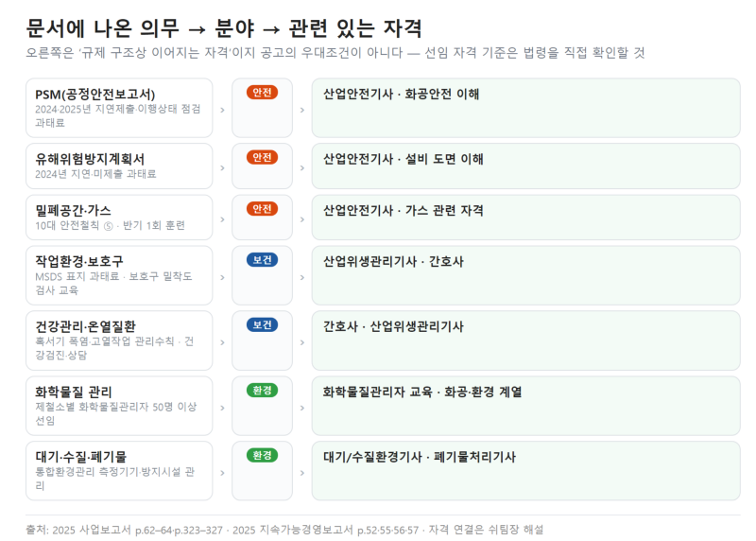Click the blue '보건' badge in the 작업환경·보호구 row

coord(262,260)
